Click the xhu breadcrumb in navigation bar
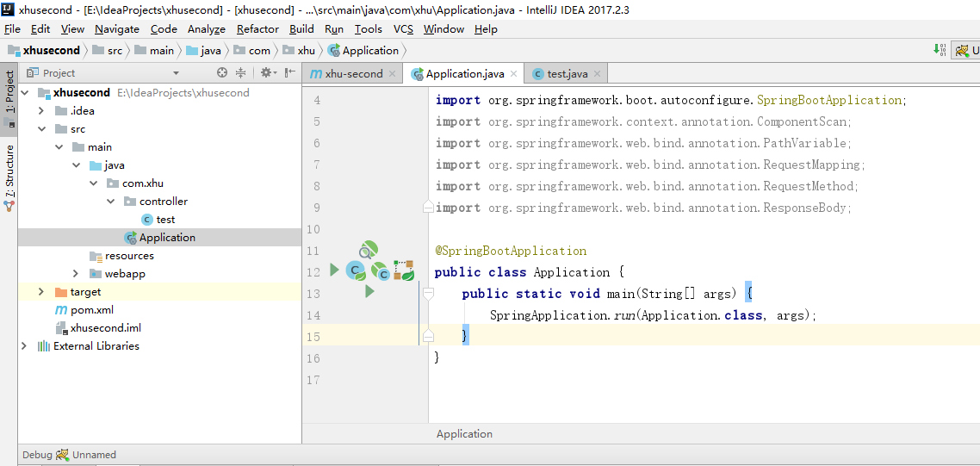Image resolution: width=980 pixels, height=466 pixels. [x=300, y=51]
